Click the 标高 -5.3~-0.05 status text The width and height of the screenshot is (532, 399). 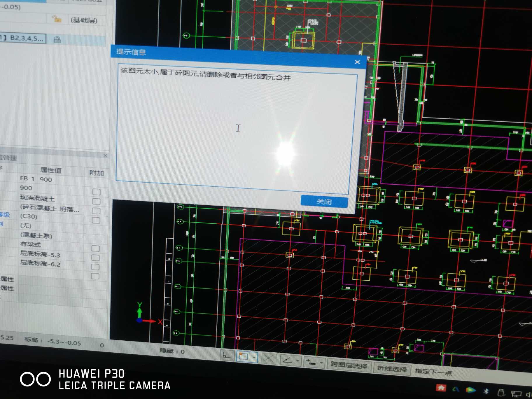click(53, 341)
